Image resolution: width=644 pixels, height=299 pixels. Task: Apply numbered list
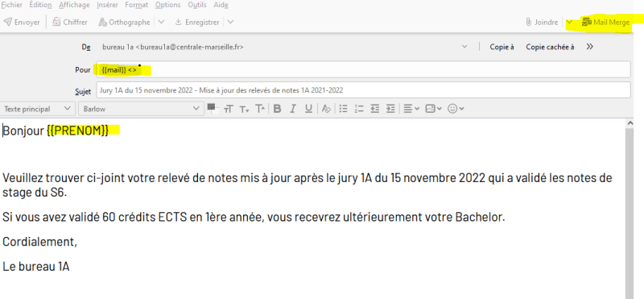pos(359,109)
